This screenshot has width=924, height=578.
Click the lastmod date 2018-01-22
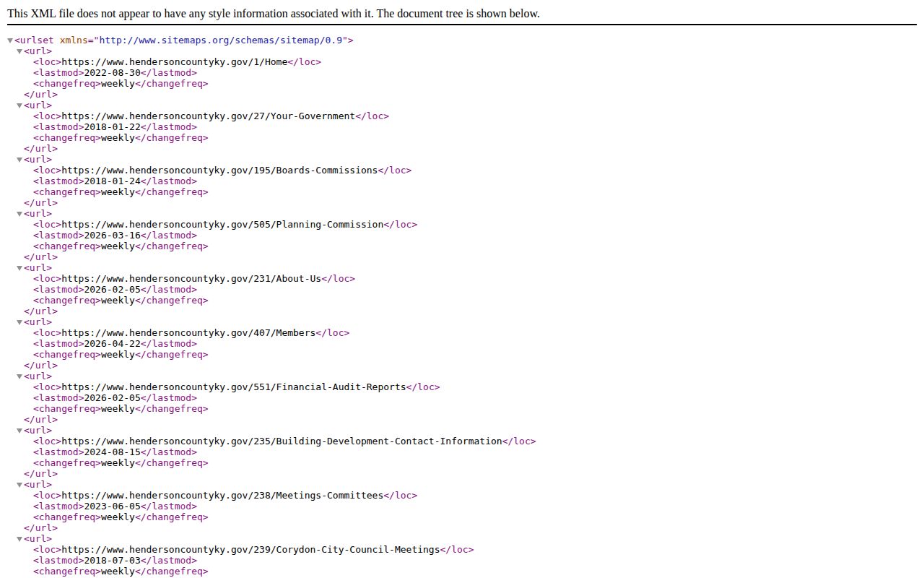112,127
